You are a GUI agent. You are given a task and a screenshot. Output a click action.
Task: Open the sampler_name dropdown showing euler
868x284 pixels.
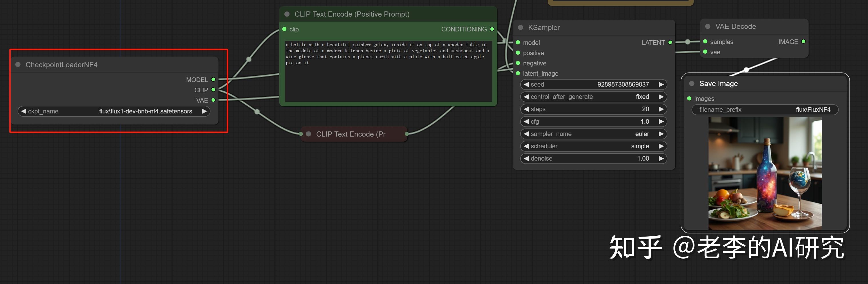tap(593, 134)
